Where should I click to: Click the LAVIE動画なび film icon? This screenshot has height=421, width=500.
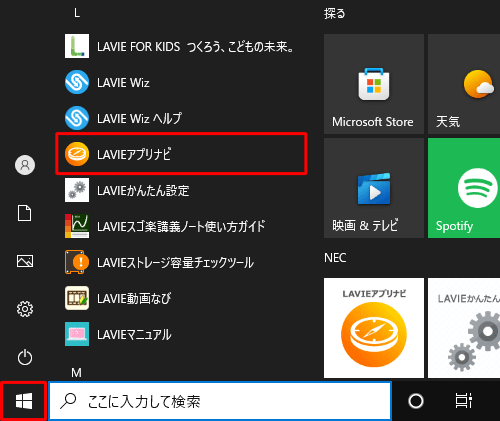77,298
